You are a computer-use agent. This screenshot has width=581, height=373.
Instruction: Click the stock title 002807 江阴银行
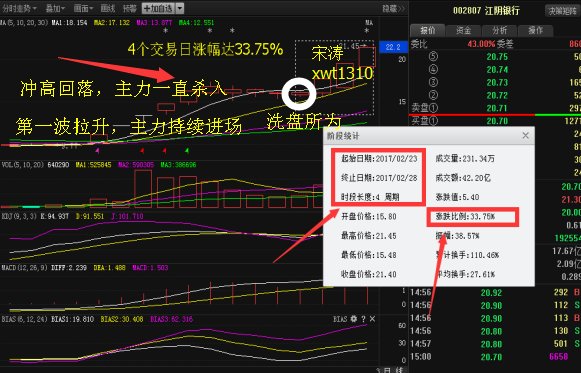pyautogui.click(x=486, y=11)
